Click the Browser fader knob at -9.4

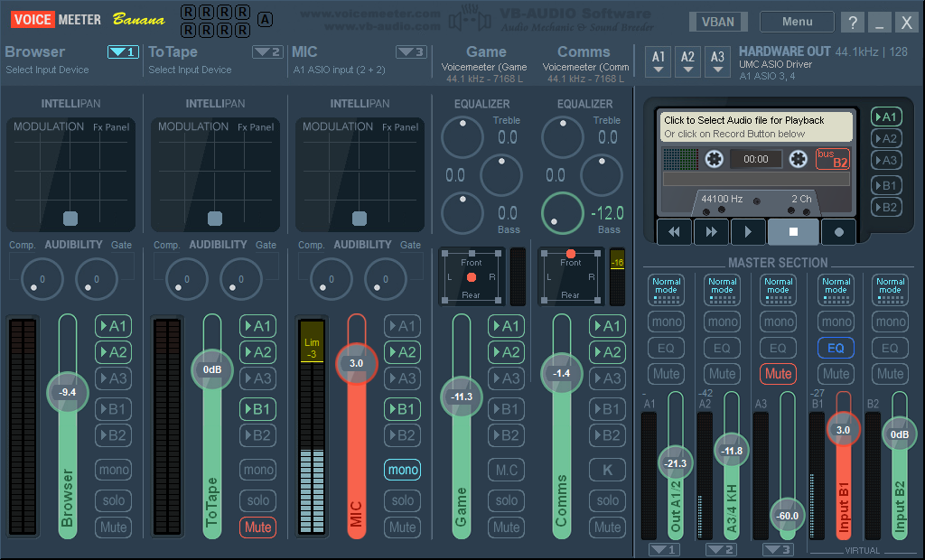point(67,392)
